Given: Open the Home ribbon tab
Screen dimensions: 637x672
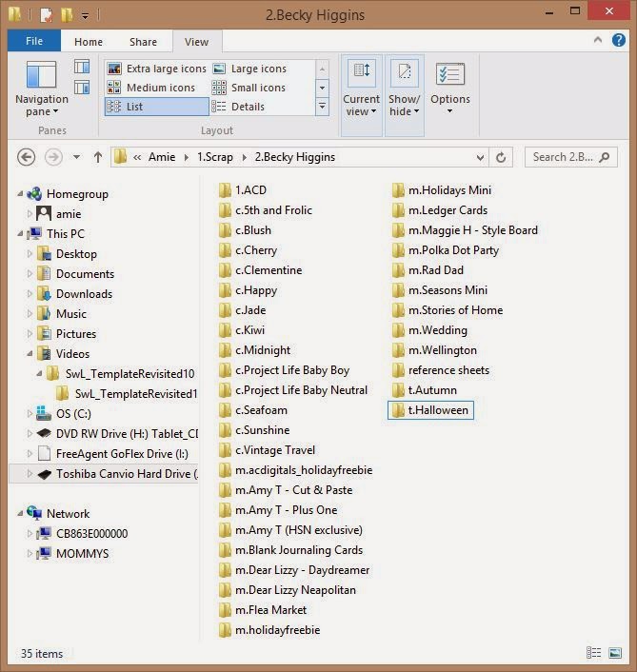Looking at the screenshot, I should click(x=89, y=42).
